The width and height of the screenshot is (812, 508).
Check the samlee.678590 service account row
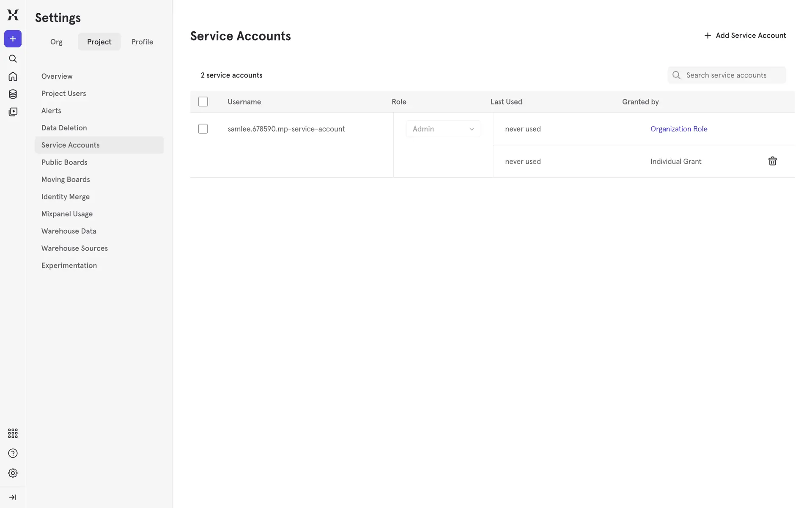click(203, 129)
